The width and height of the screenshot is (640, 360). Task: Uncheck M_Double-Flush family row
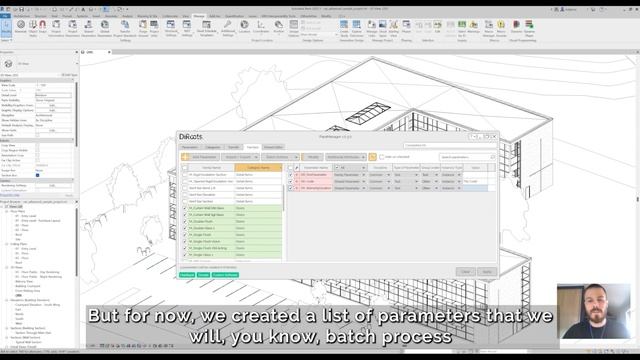(185, 222)
